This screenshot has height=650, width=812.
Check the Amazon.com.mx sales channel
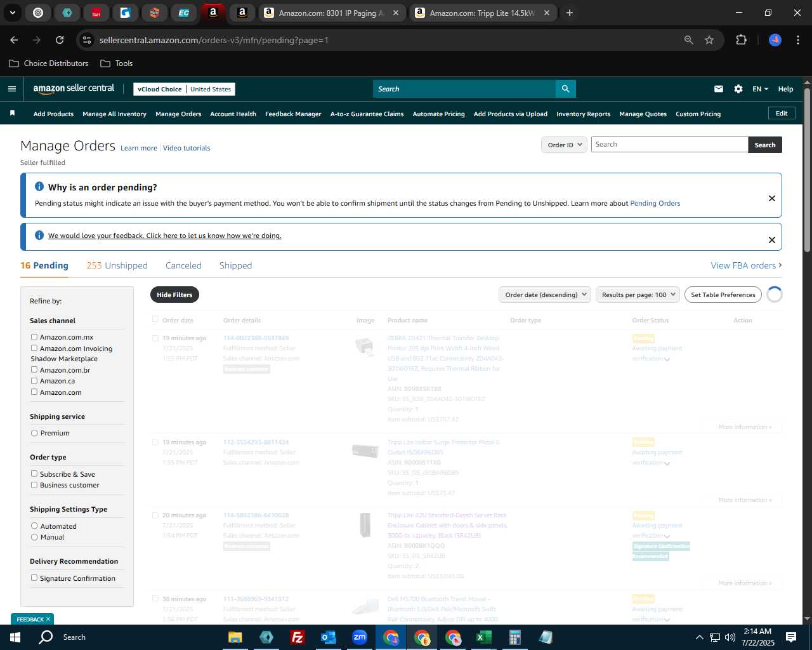click(x=34, y=337)
